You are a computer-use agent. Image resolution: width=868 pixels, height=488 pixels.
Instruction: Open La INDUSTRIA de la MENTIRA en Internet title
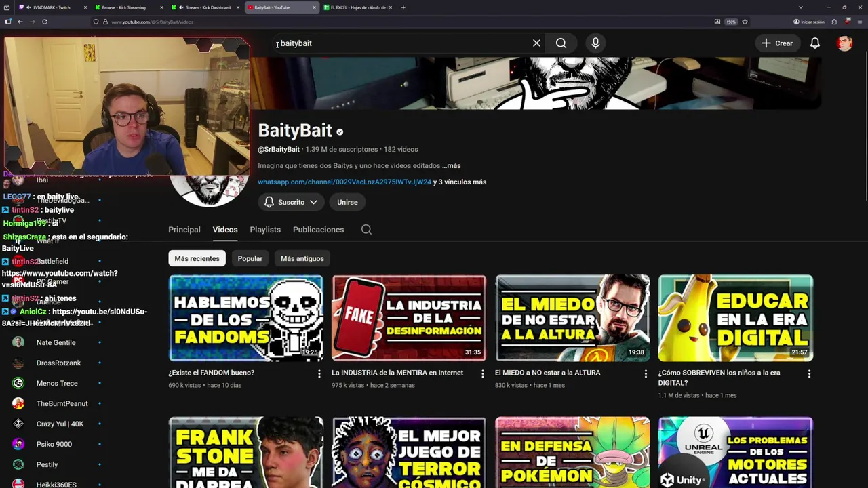pyautogui.click(x=397, y=373)
